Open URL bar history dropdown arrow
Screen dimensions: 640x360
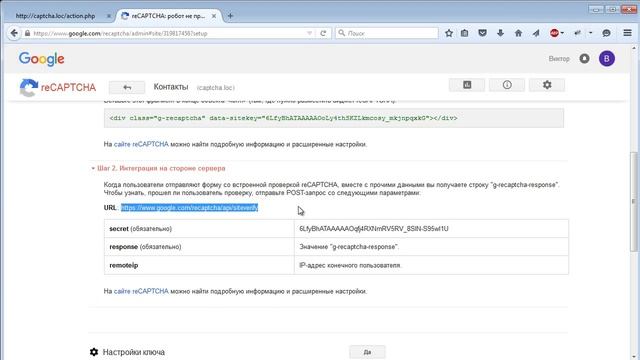click(309, 33)
